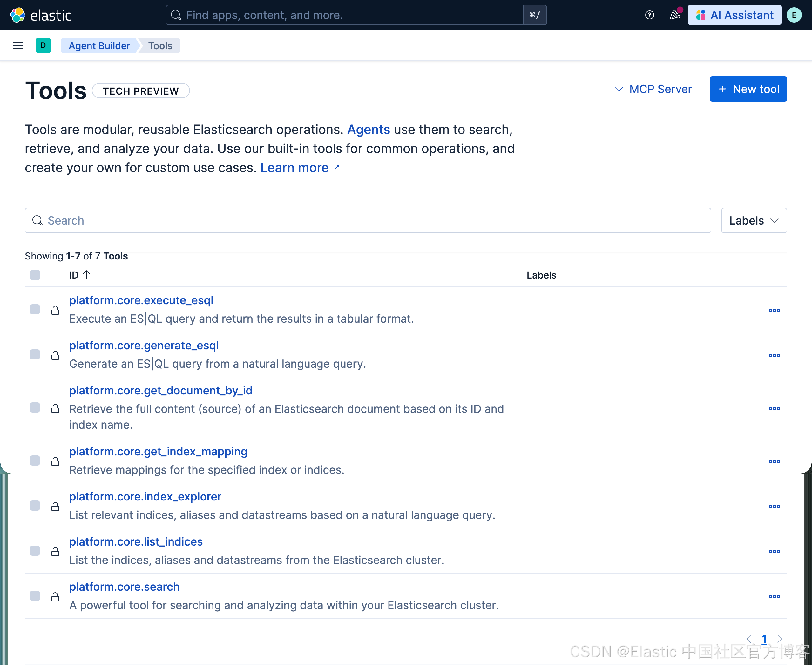Image resolution: width=812 pixels, height=665 pixels.
Task: Open the hamburger navigation menu
Action: (17, 46)
